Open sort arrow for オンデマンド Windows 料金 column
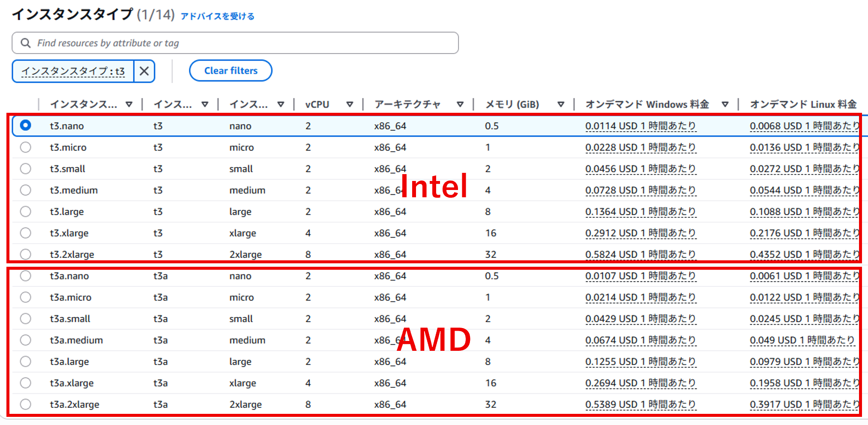 725,104
